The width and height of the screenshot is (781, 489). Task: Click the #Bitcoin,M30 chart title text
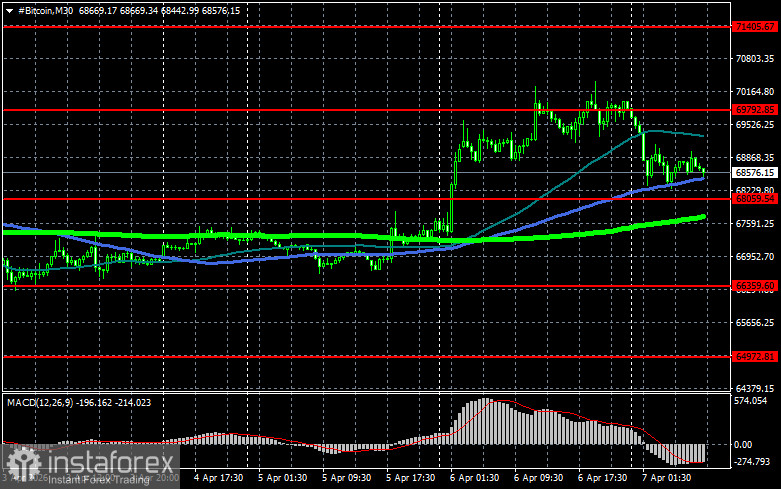[46, 10]
